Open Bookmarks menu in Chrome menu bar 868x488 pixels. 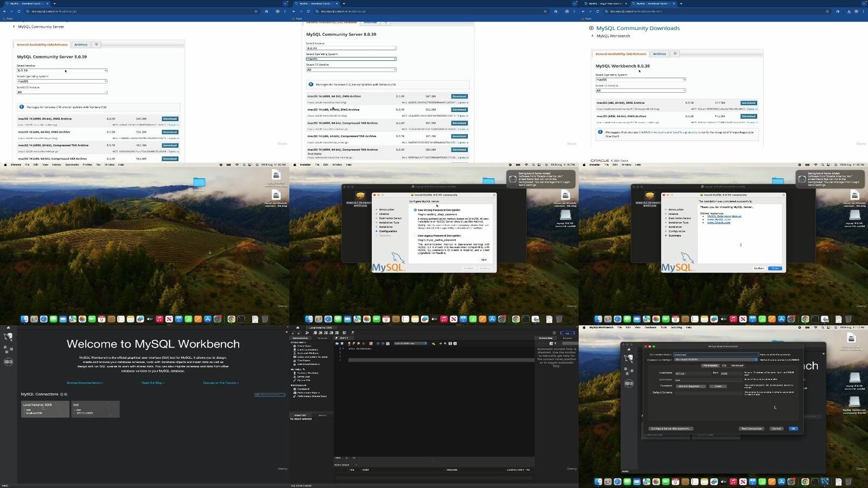72,164
